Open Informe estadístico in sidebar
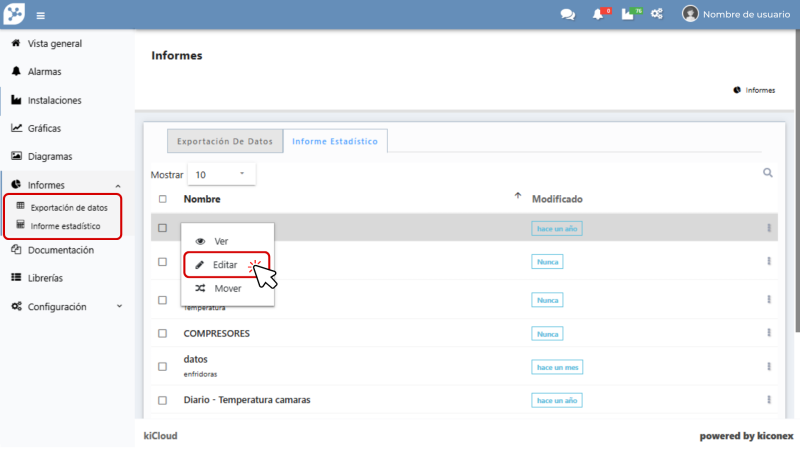 65,226
